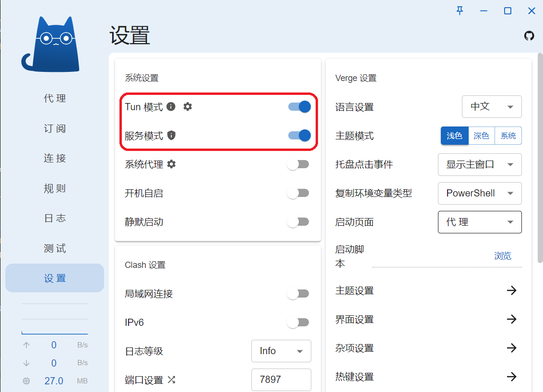Click the info icon next to Tun 模式
Image resolution: width=543 pixels, height=392 pixels.
[171, 106]
